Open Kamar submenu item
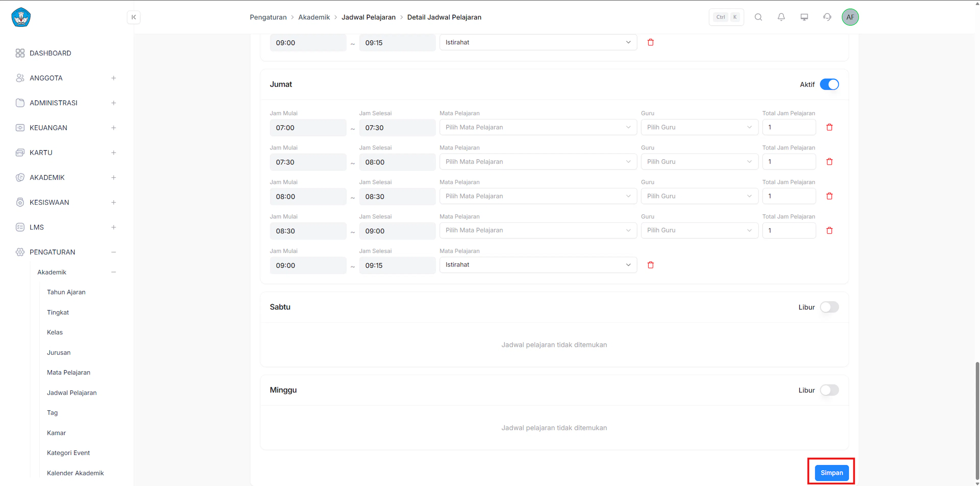The image size is (980, 486). point(56,433)
